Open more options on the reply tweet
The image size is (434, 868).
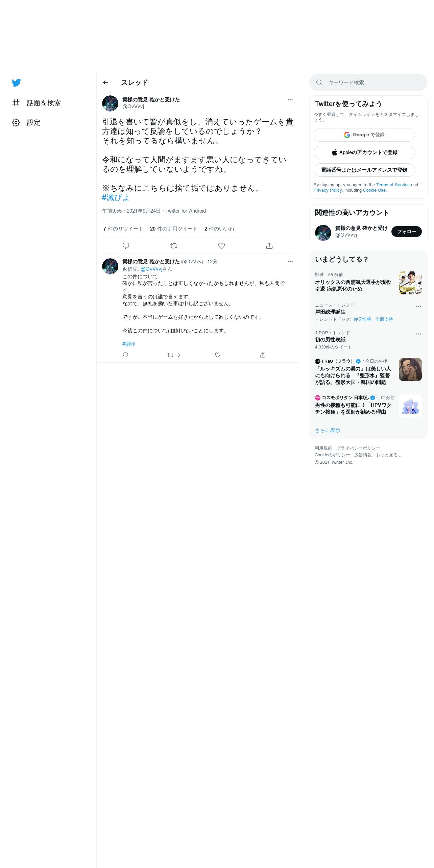[x=290, y=262]
